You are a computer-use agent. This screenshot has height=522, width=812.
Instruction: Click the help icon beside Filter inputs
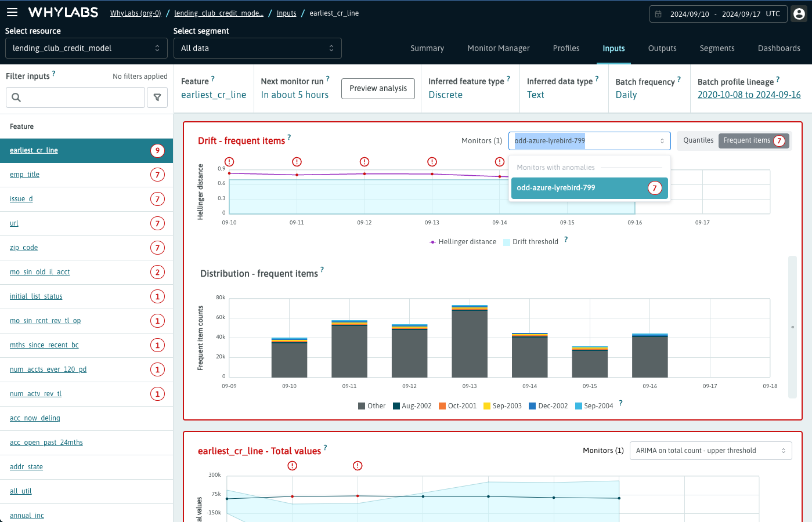pyautogui.click(x=54, y=74)
